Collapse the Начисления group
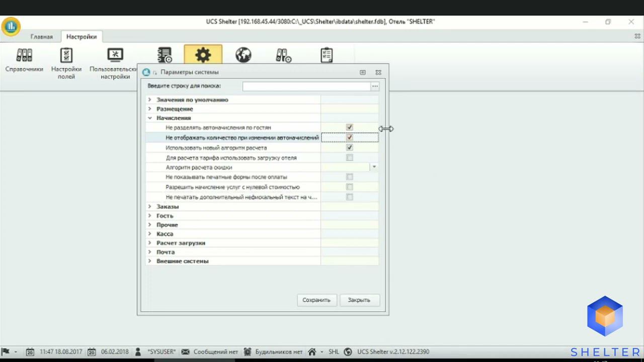 click(x=150, y=118)
